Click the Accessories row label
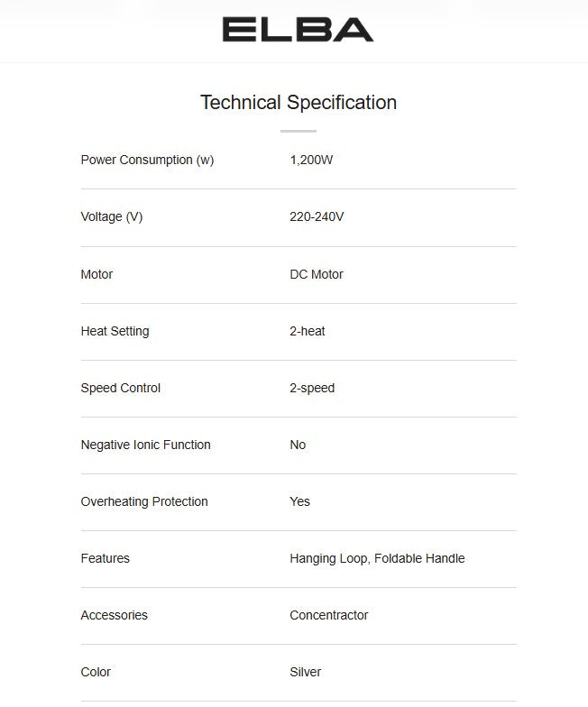Viewport: 588px width, 707px height. (114, 615)
